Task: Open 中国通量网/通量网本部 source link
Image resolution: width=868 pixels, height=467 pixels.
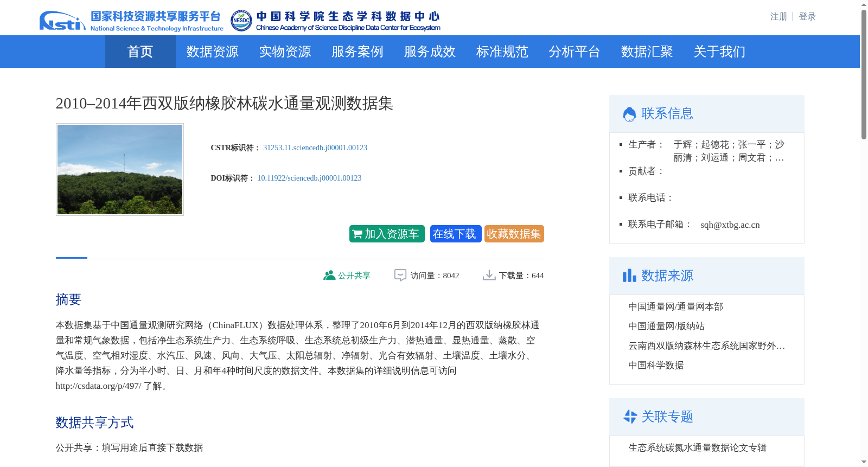Action: [676, 306]
